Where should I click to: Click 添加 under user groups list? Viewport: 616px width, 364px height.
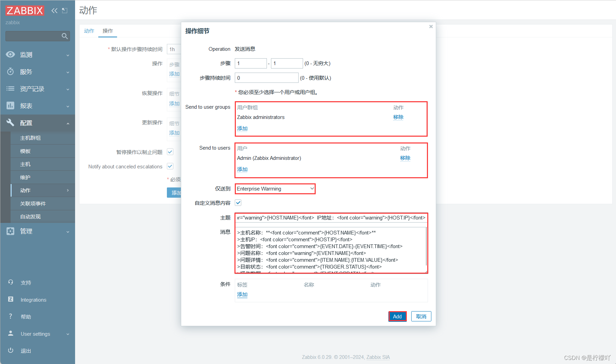[x=242, y=128]
